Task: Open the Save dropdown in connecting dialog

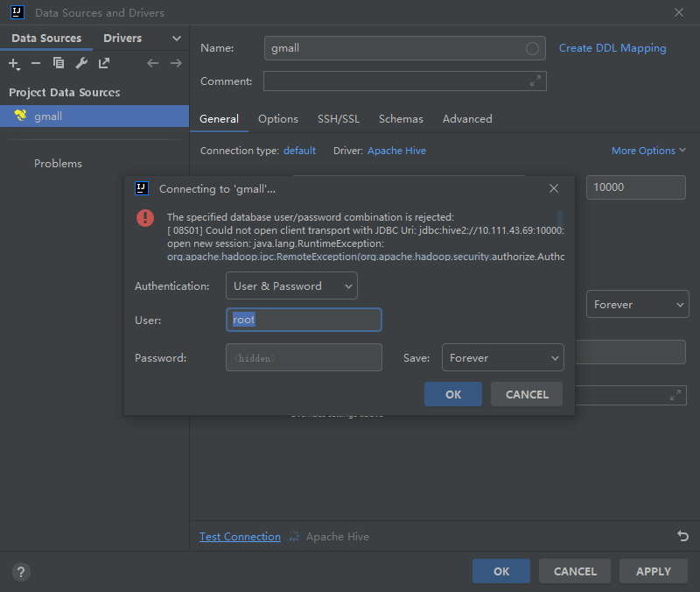Action: click(x=502, y=357)
